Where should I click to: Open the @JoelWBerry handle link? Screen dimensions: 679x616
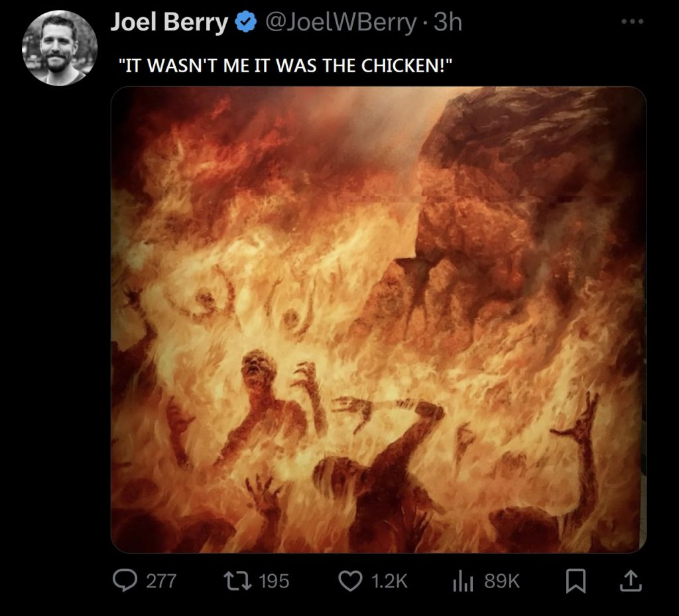click(341, 23)
